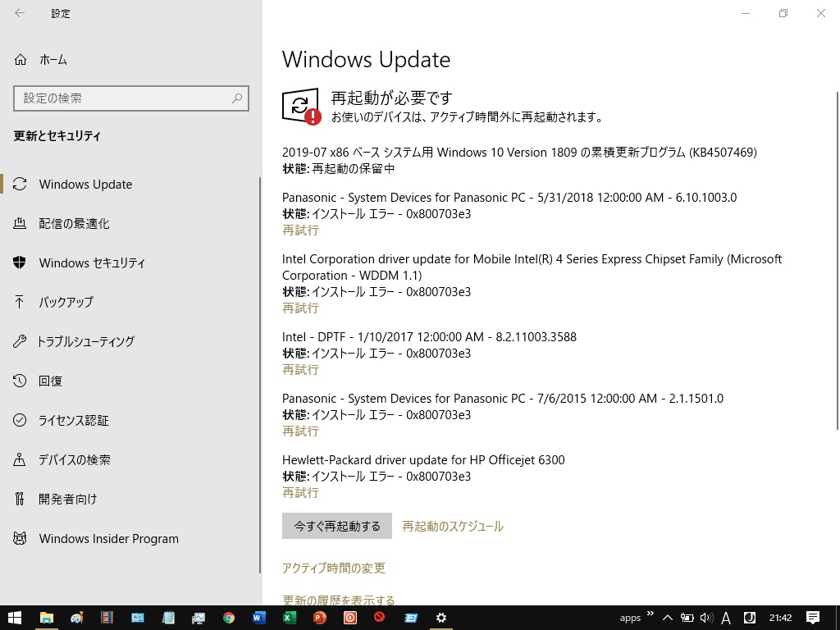
Task: Expand the apps toolbar overflow chevron
Action: tap(651, 614)
